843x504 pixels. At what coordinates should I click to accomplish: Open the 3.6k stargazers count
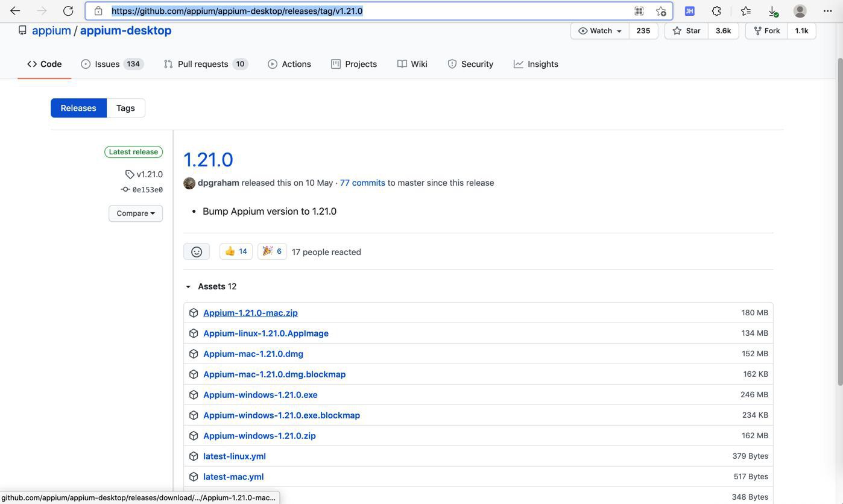[x=723, y=31]
